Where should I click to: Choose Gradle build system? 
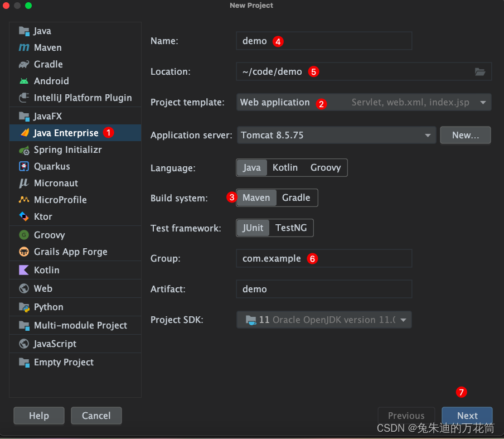pyautogui.click(x=296, y=198)
